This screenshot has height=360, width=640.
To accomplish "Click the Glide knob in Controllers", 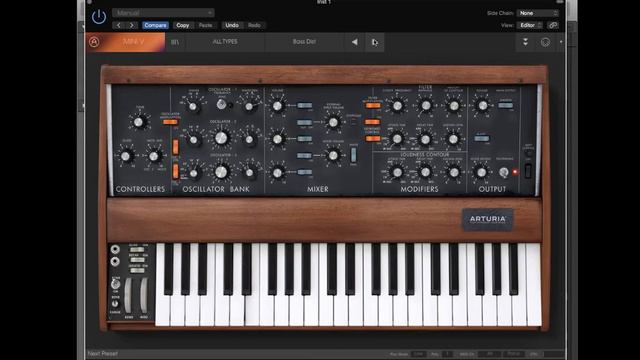I will coord(126,156).
